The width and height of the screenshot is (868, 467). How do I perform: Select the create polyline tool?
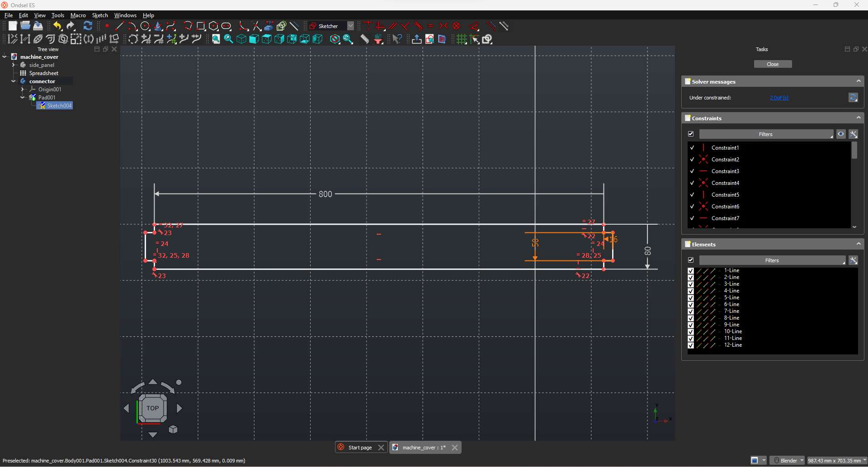point(188,26)
